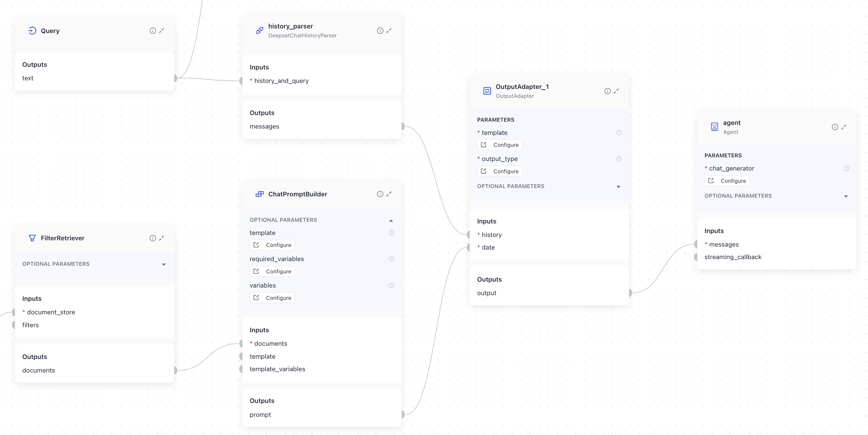Collapse the agent node card

click(844, 127)
